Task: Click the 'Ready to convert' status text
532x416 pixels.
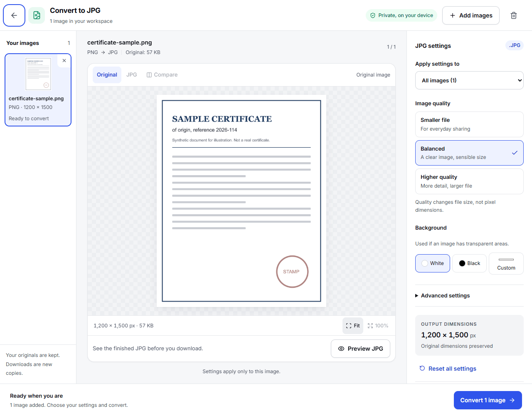Action: (x=29, y=119)
